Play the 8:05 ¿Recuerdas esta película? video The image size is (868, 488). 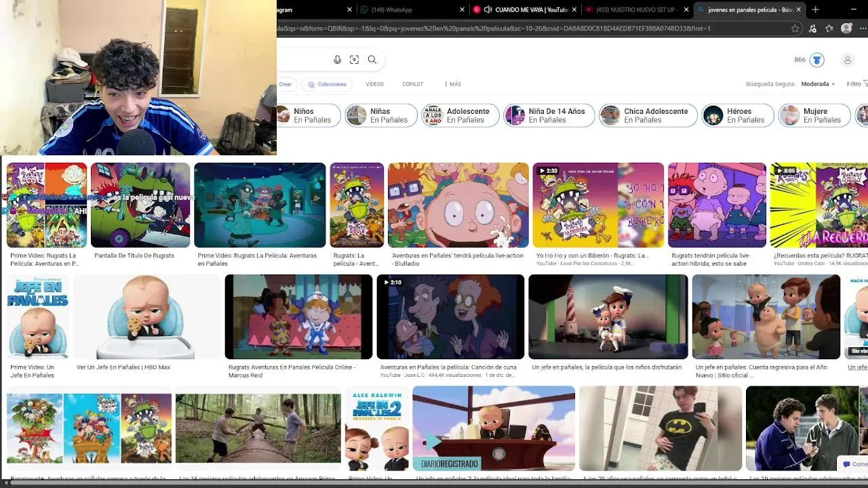point(819,205)
